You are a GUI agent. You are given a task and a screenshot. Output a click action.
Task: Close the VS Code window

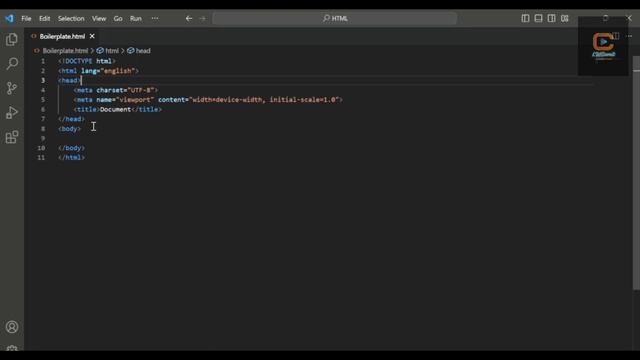coord(629,18)
